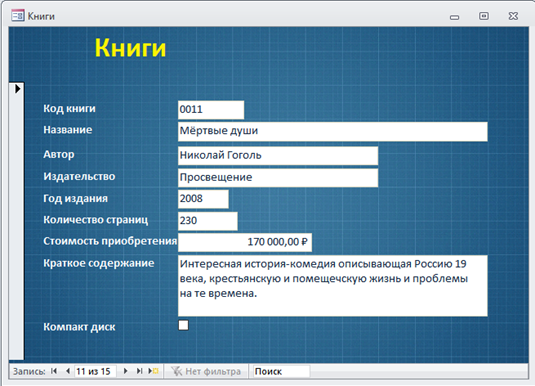
Task: Click the Количество страниц label
Action: point(96,220)
